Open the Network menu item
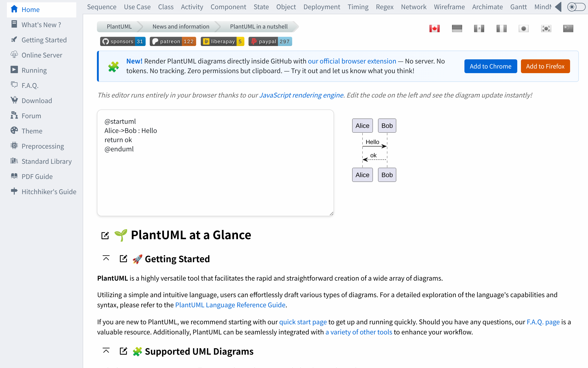Image resolution: width=588 pixels, height=368 pixels. [x=413, y=7]
